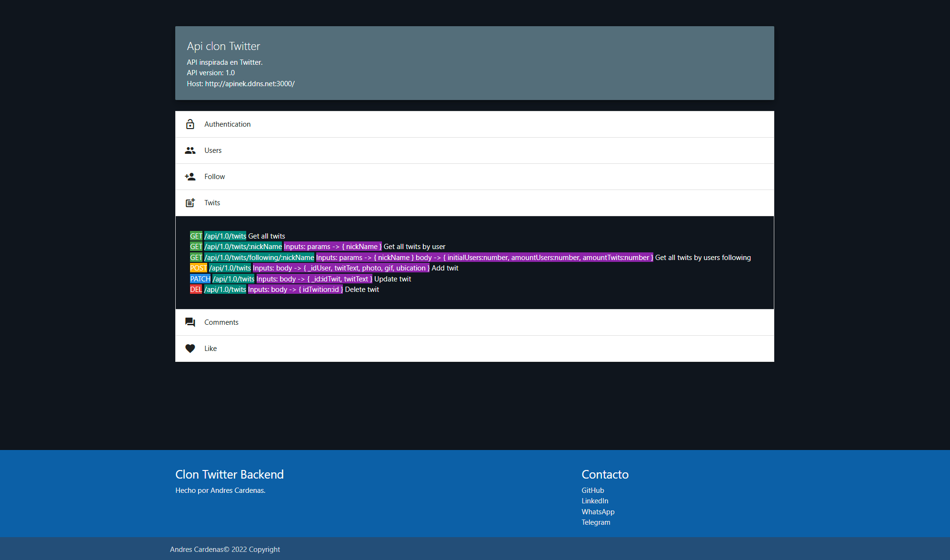The image size is (950, 560).
Task: Open the LinkedIn contact link
Action: click(x=595, y=501)
